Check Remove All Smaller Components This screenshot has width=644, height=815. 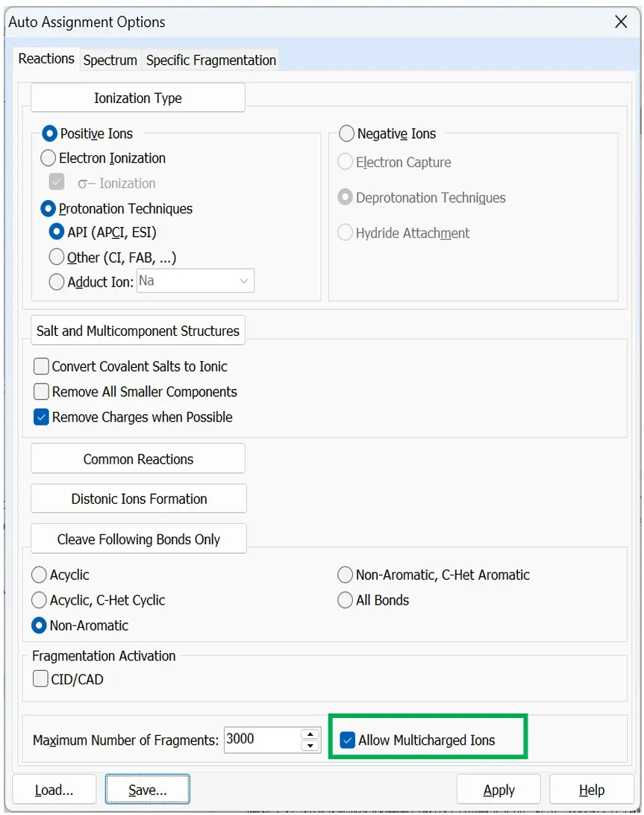(x=42, y=391)
